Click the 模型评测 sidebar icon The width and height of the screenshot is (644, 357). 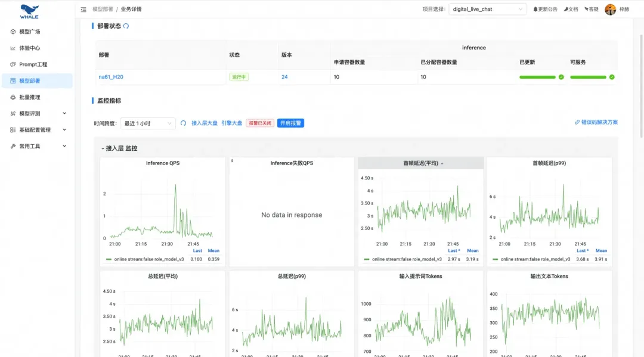13,114
